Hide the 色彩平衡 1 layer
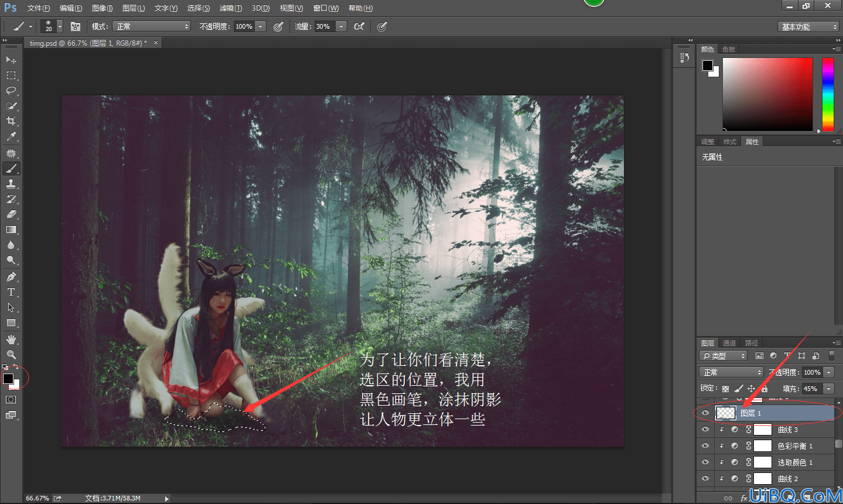 coord(705,446)
